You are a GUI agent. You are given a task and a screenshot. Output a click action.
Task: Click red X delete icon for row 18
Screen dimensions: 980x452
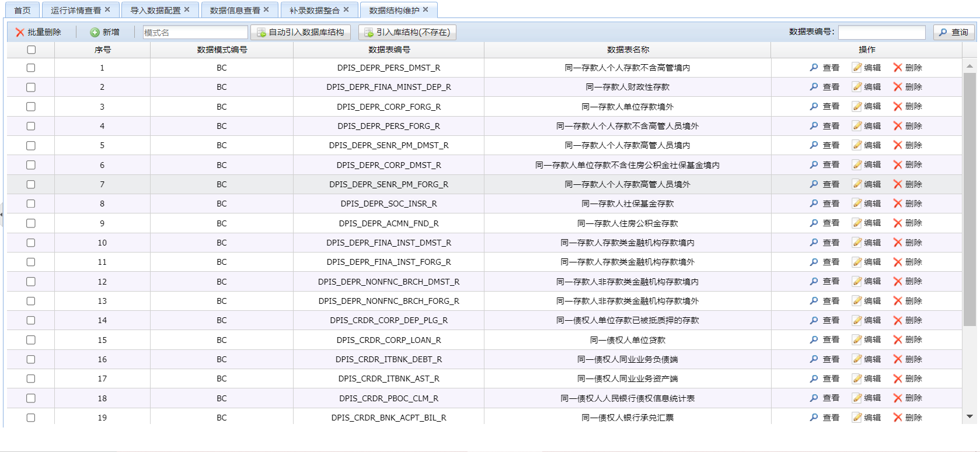click(898, 398)
